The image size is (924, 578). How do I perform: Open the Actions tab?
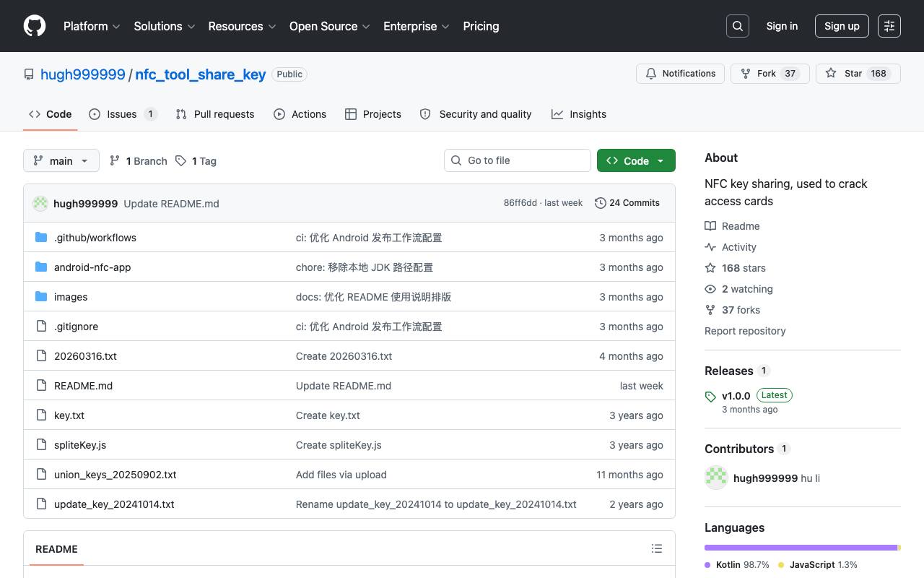point(300,114)
